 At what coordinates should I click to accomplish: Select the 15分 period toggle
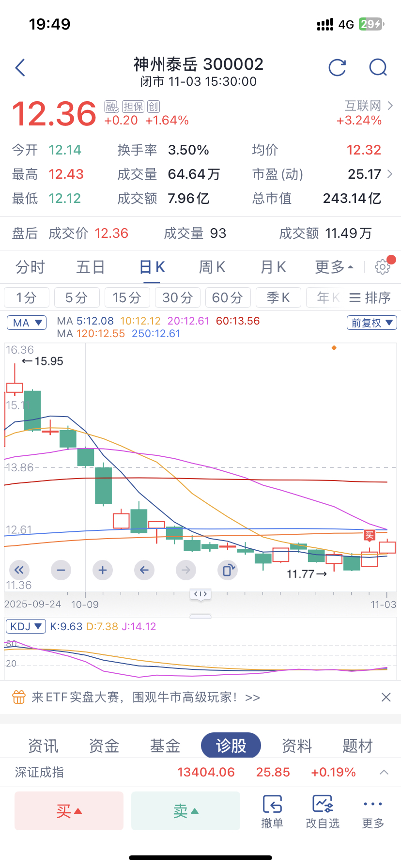[x=127, y=297]
